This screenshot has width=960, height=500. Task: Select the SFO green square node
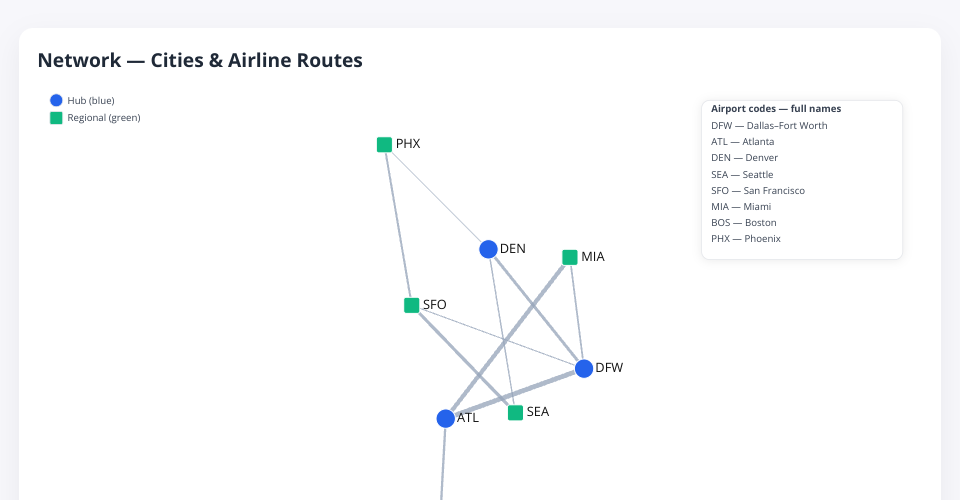(x=411, y=305)
